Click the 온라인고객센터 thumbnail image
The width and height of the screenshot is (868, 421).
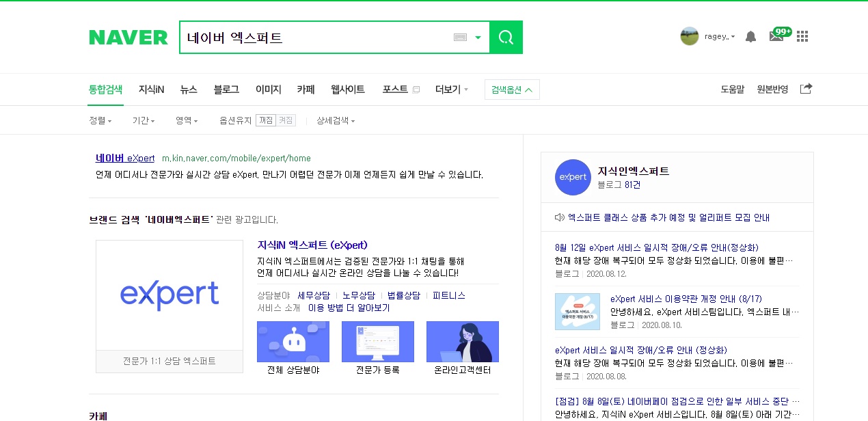(463, 342)
